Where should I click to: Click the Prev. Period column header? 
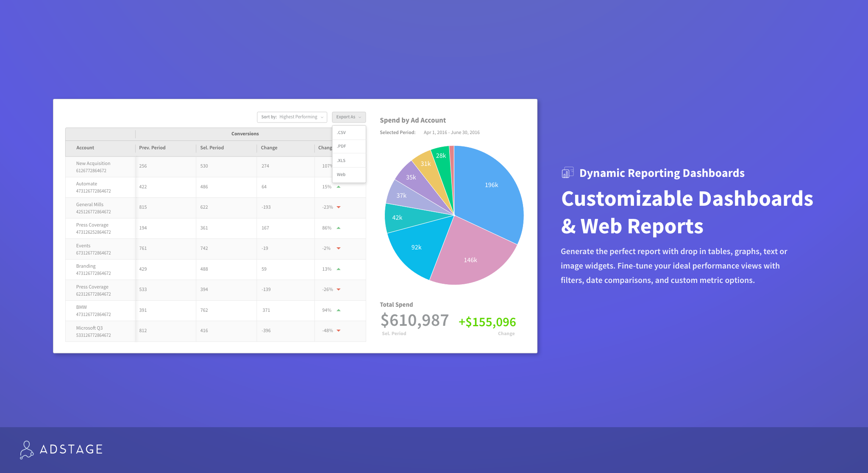coord(152,148)
